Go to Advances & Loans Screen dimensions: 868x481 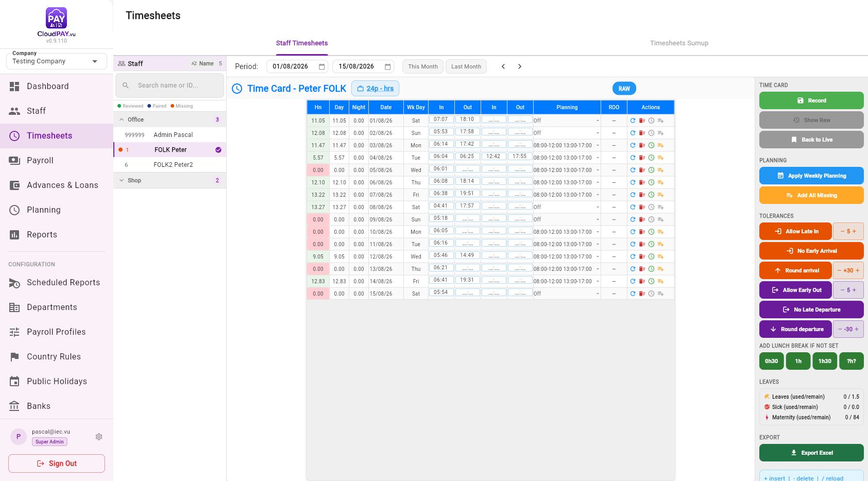tap(57, 185)
